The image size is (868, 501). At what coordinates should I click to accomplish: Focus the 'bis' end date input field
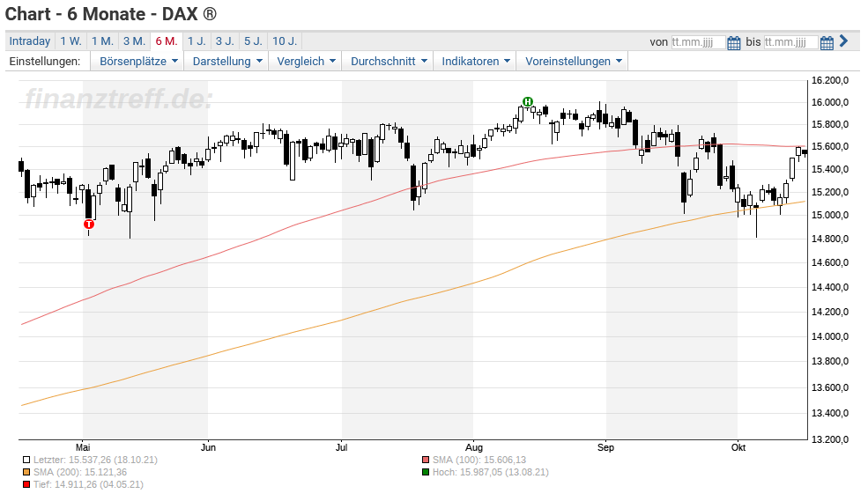[x=790, y=42]
